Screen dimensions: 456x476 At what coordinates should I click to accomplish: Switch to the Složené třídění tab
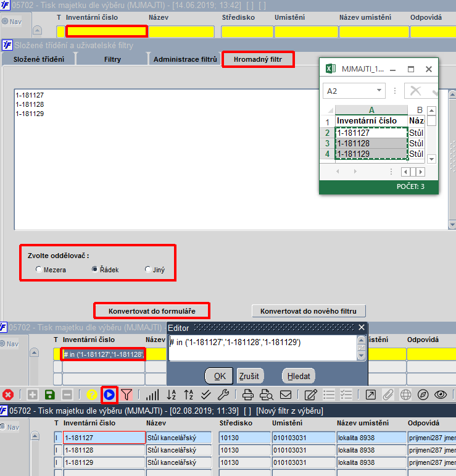38,59
